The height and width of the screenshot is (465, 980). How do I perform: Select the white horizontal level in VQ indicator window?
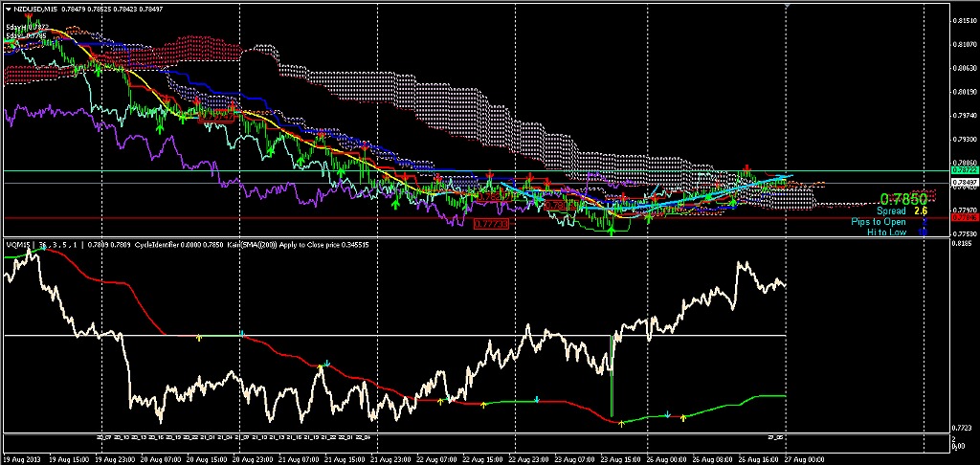pyautogui.click(x=393, y=336)
